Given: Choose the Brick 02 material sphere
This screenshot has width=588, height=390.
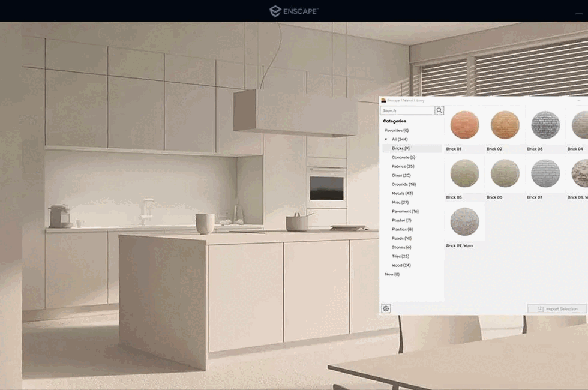Looking at the screenshot, I should [505, 125].
